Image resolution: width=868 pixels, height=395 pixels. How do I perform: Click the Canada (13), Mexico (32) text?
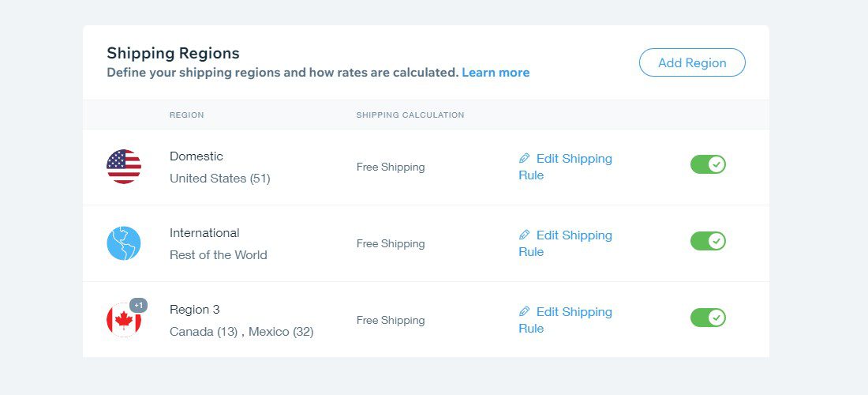tap(241, 332)
